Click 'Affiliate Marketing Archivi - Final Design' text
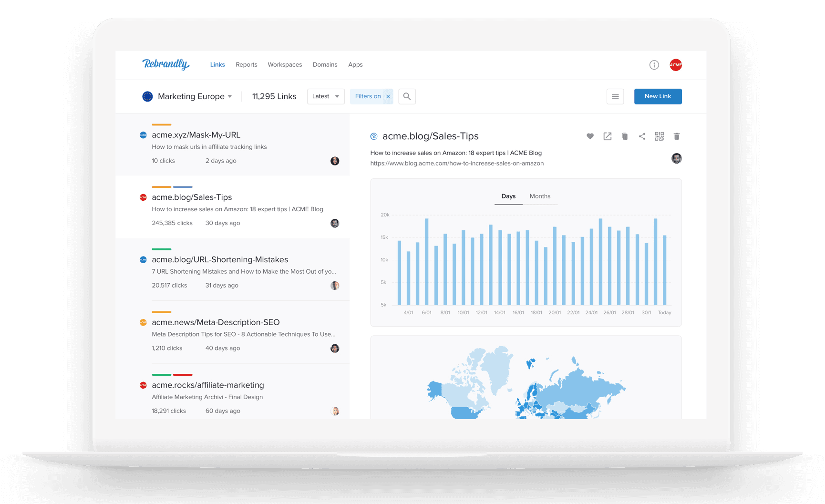 click(207, 397)
